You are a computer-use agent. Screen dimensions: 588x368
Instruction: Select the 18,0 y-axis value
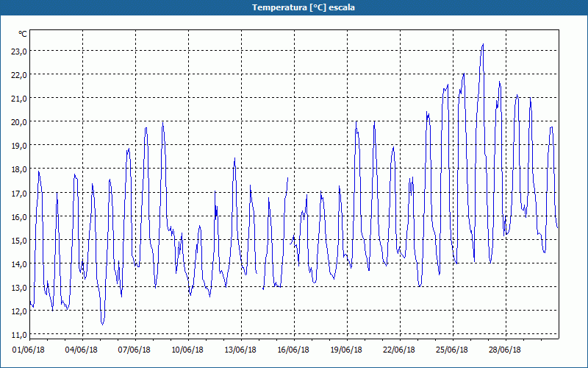click(19, 169)
